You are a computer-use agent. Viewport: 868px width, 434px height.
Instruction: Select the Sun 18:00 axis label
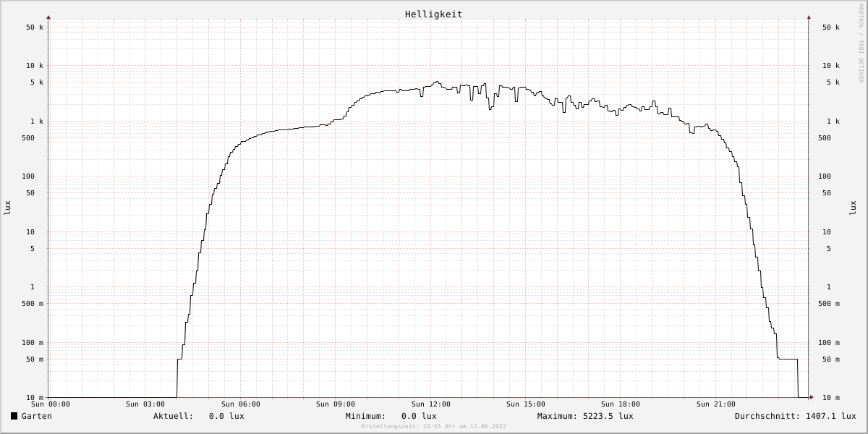(x=621, y=404)
